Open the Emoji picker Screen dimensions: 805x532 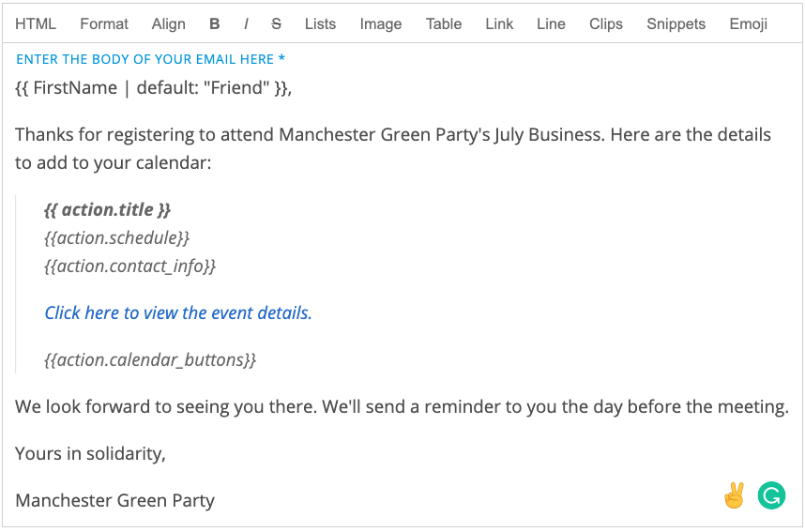(749, 24)
